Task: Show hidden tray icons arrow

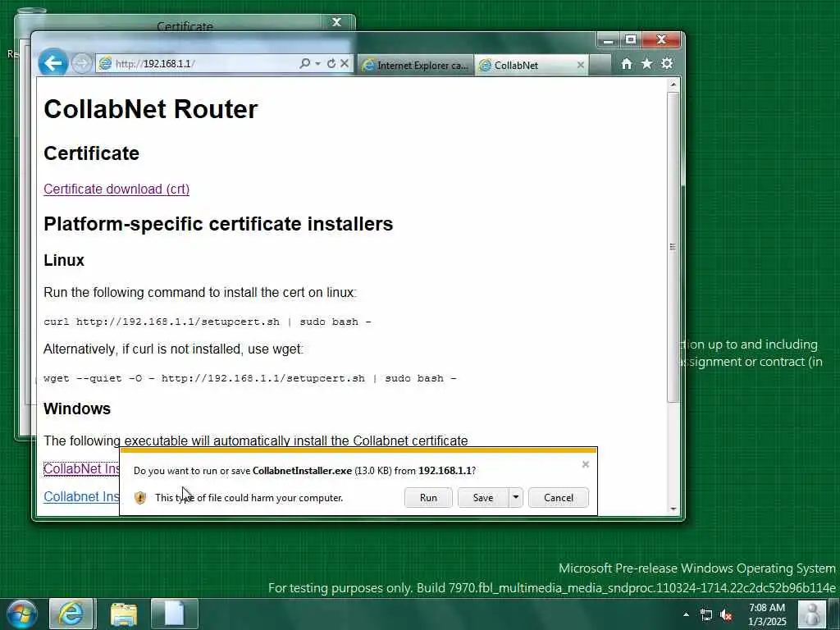Action: [687, 614]
